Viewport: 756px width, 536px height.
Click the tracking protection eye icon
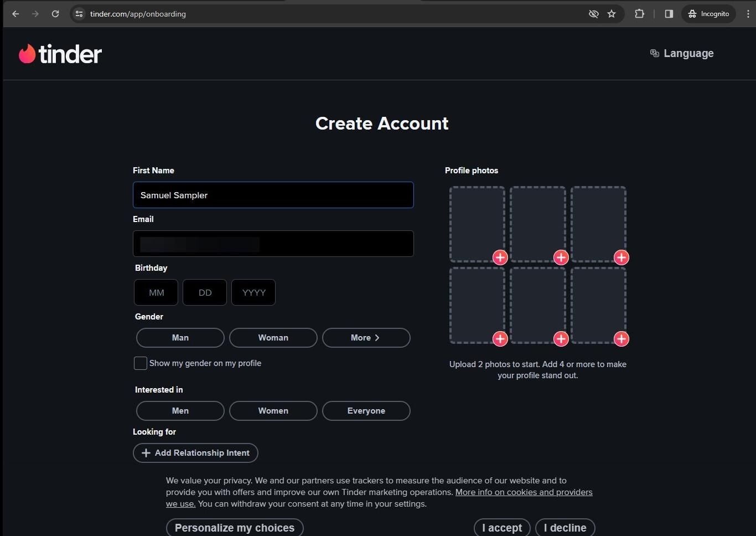click(x=593, y=14)
